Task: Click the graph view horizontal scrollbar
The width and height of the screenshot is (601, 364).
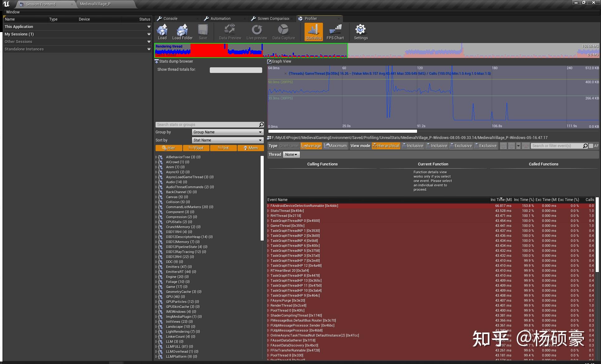Action: [342, 131]
